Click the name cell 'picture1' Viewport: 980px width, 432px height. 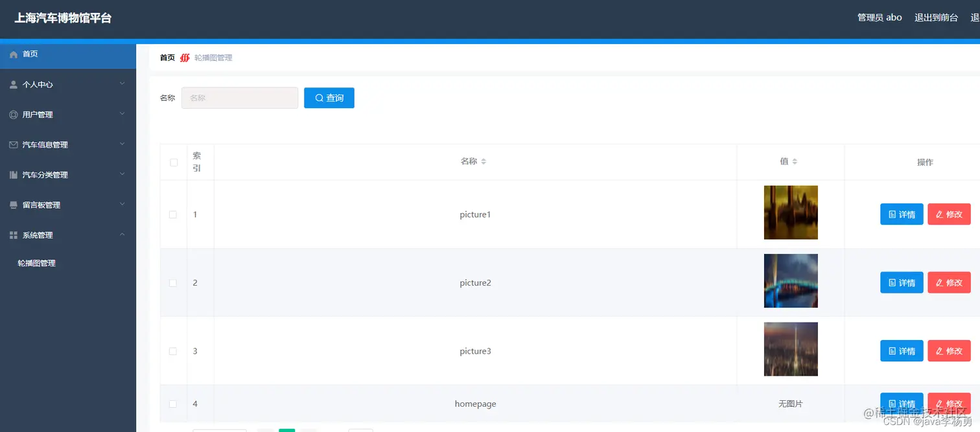click(475, 214)
